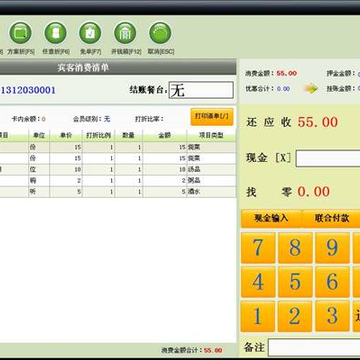The height and width of the screenshot is (360, 360).
Task: Click the 金额 column header
Action: (x=165, y=136)
